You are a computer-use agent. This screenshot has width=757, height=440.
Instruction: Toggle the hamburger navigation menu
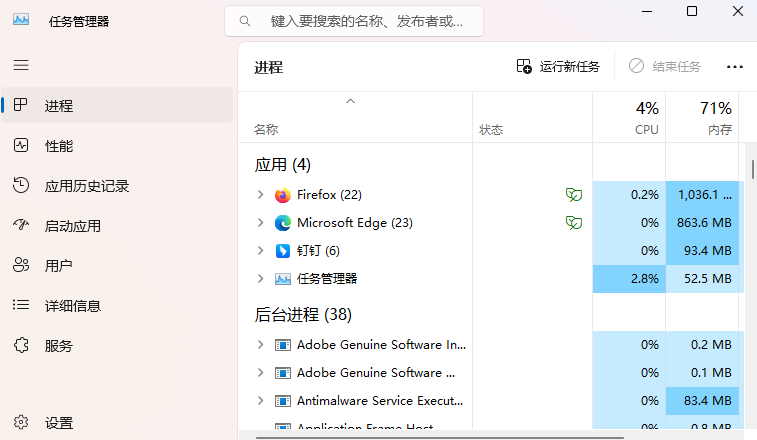coord(21,65)
